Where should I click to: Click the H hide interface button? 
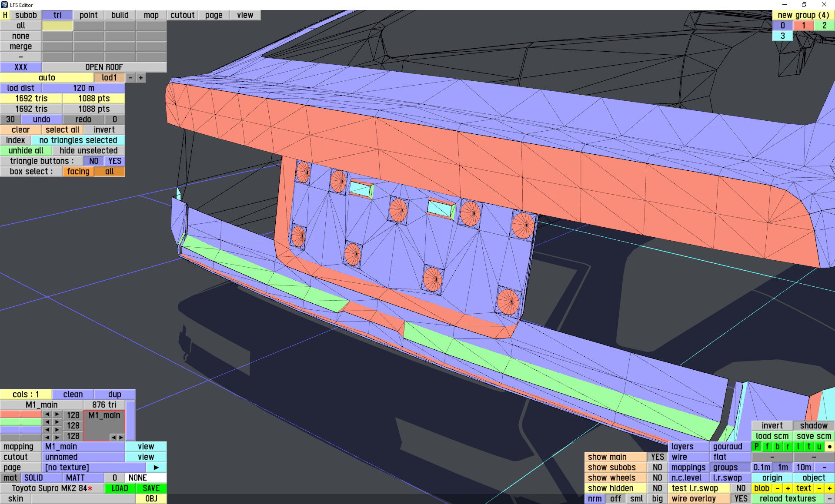(5, 15)
